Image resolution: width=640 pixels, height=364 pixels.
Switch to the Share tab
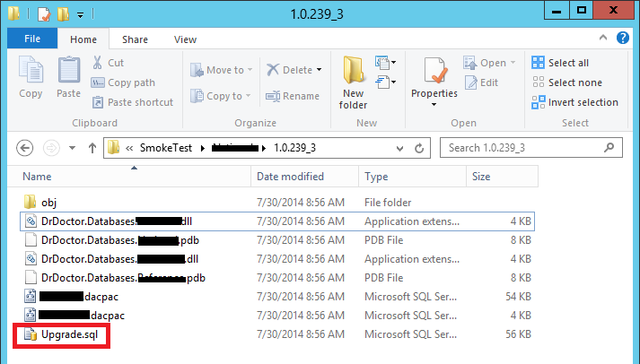click(136, 39)
